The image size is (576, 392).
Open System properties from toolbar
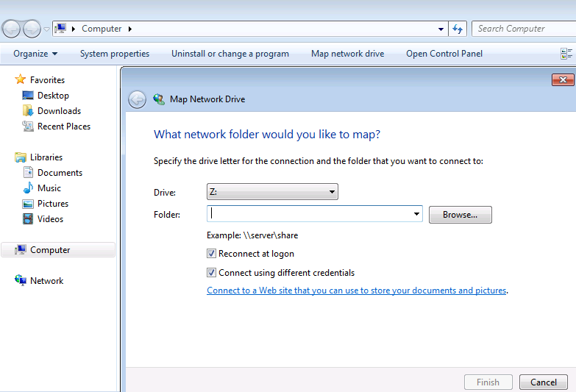click(115, 54)
